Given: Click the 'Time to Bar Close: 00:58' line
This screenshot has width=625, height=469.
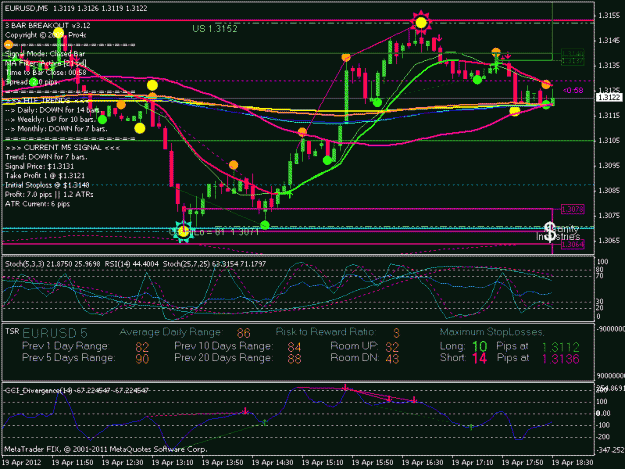Looking at the screenshot, I should (45, 73).
